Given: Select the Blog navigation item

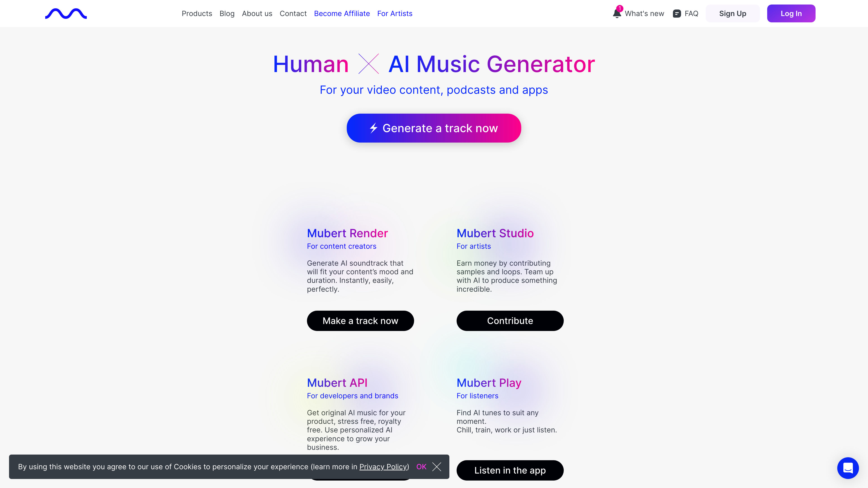Looking at the screenshot, I should (226, 13).
